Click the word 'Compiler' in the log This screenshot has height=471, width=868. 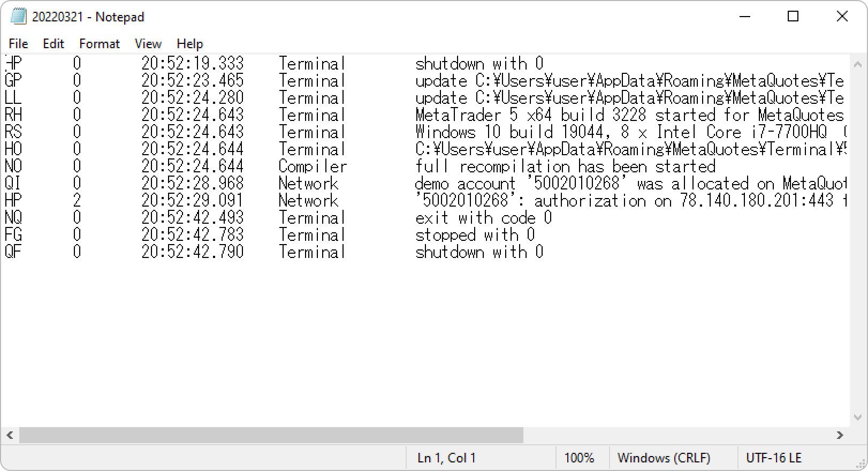pyautogui.click(x=313, y=166)
